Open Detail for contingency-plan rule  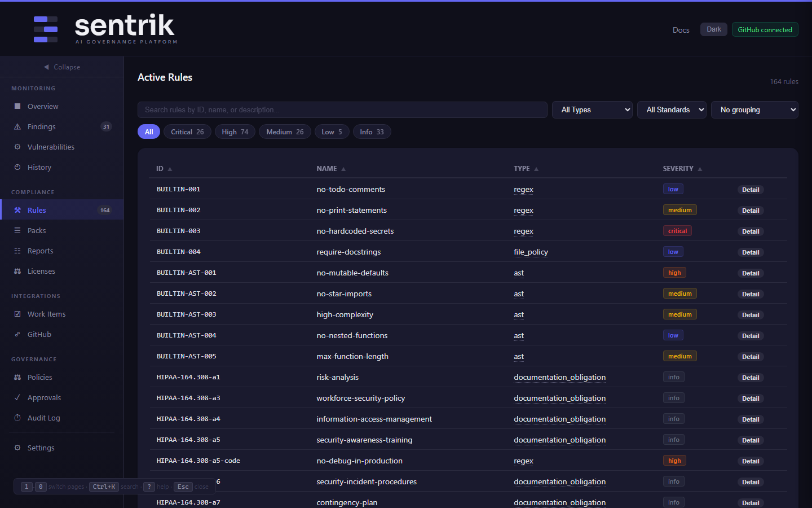pyautogui.click(x=751, y=503)
